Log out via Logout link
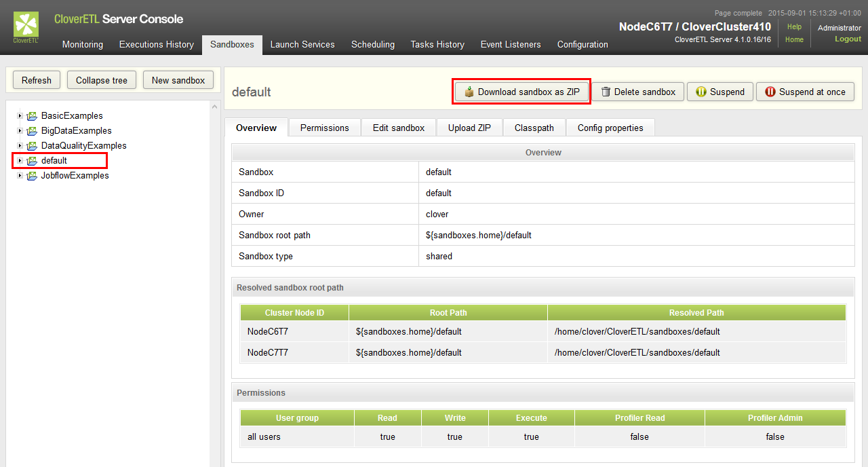Screen dimensions: 868x467 pyautogui.click(x=848, y=39)
